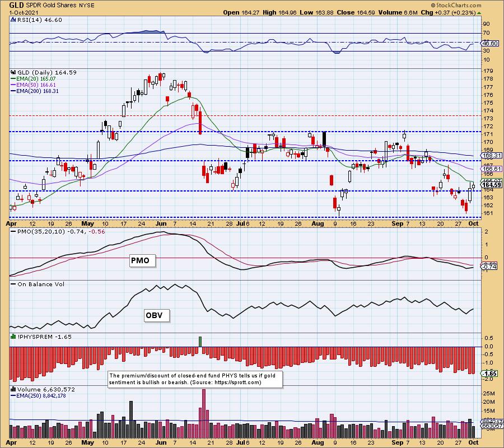The width and height of the screenshot is (504, 448).
Task: Click the GLD (Daily) 164.59 legend
Action: (x=47, y=73)
